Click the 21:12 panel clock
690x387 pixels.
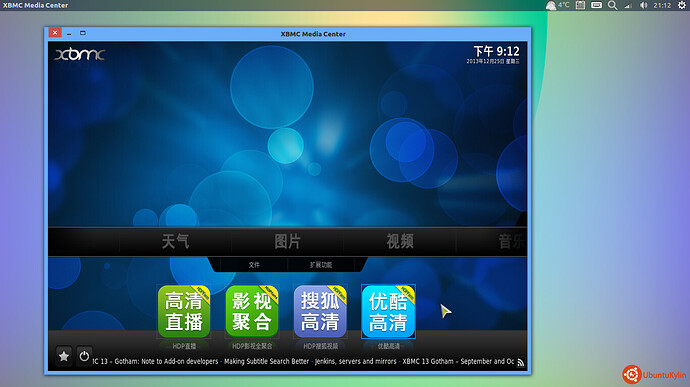point(662,5)
